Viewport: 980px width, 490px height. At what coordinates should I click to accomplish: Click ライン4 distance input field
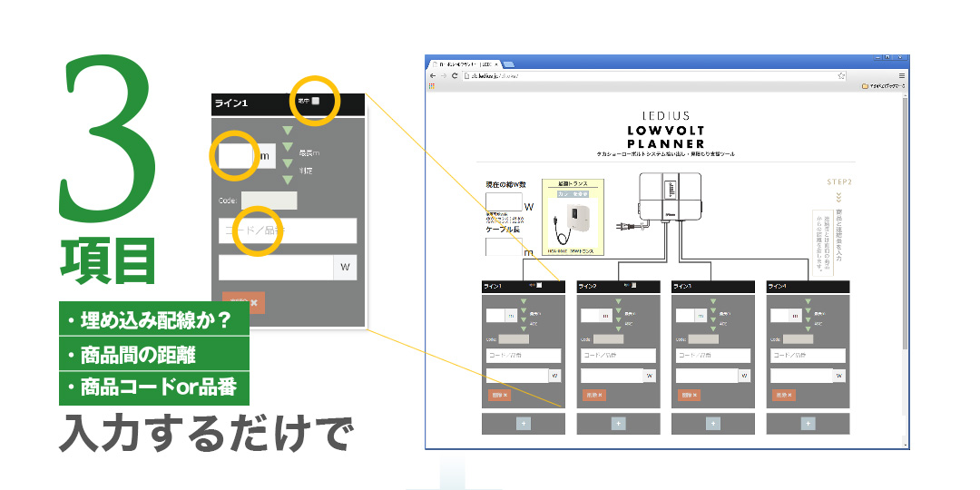tap(779, 316)
